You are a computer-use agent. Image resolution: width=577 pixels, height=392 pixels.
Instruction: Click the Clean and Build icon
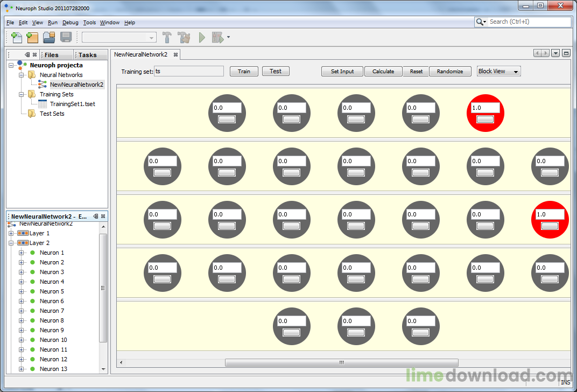(x=184, y=37)
